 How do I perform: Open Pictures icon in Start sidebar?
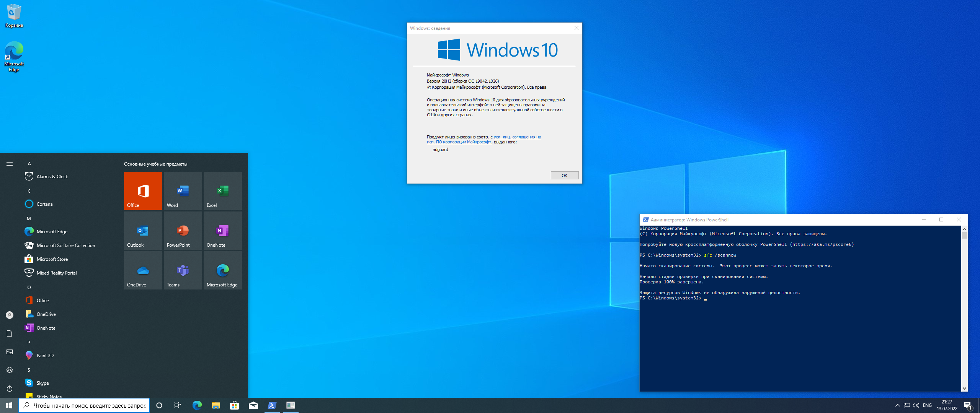[x=10, y=352]
